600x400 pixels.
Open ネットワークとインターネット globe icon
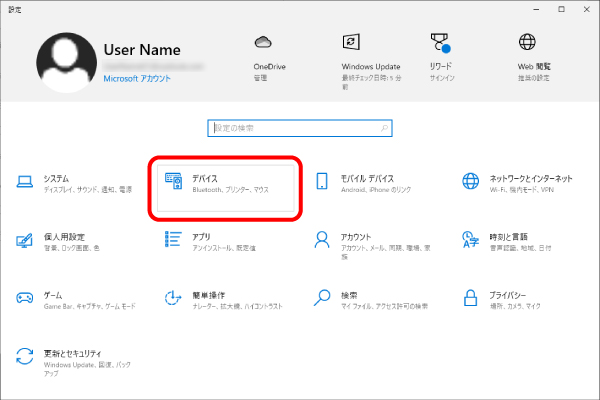pyautogui.click(x=471, y=182)
